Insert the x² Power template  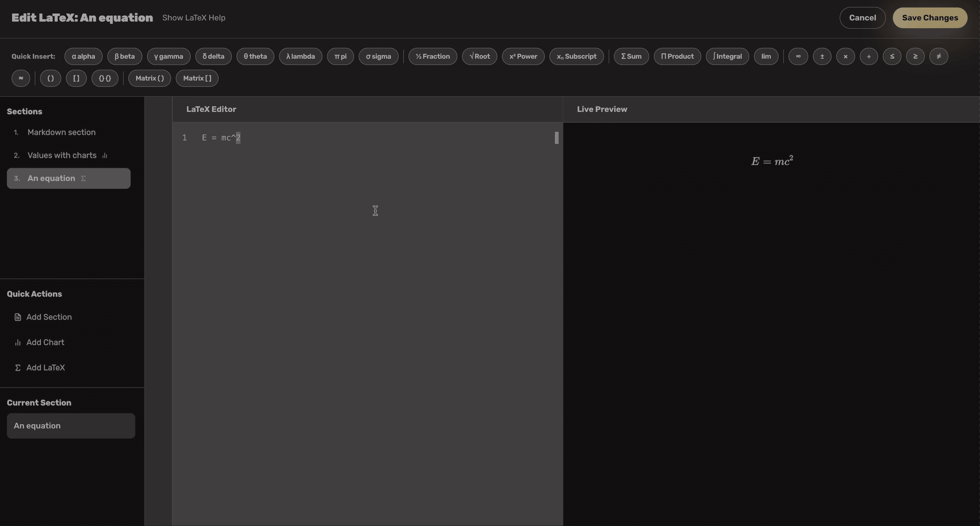pyautogui.click(x=523, y=56)
